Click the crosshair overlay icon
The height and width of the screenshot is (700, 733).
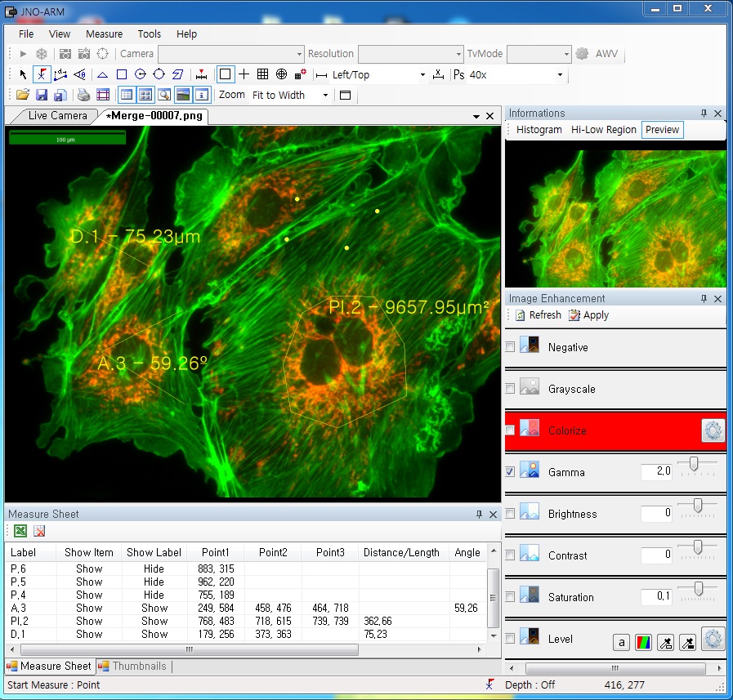[244, 74]
